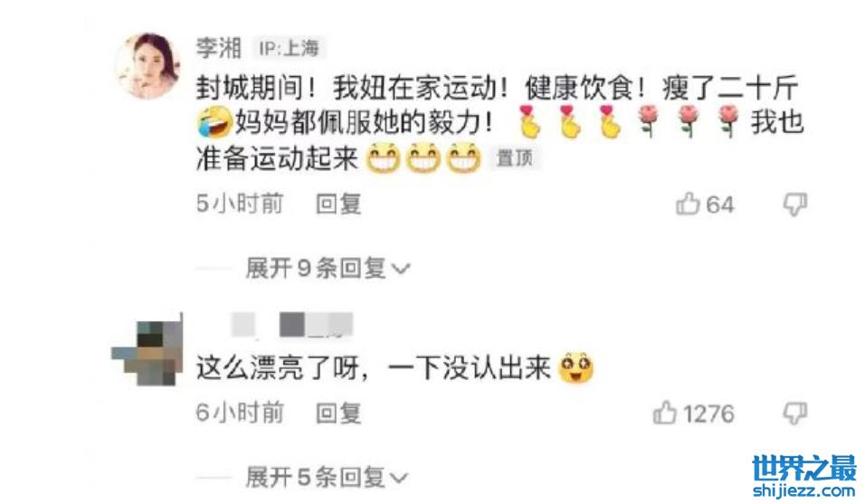
Task: Like the comment with 1276 likes
Action: coord(665,413)
